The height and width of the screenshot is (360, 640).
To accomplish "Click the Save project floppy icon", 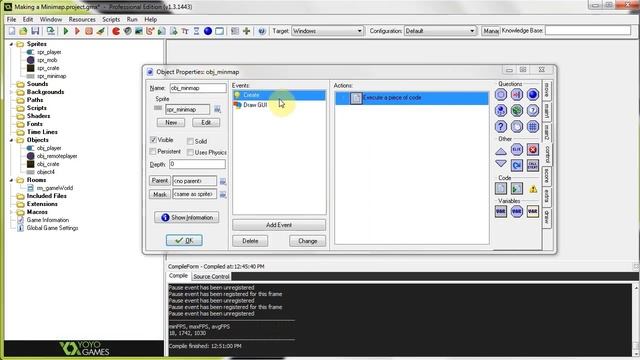I will (x=35, y=31).
